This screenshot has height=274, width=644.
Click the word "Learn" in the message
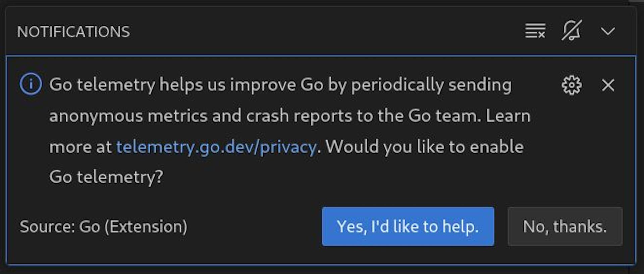click(508, 116)
